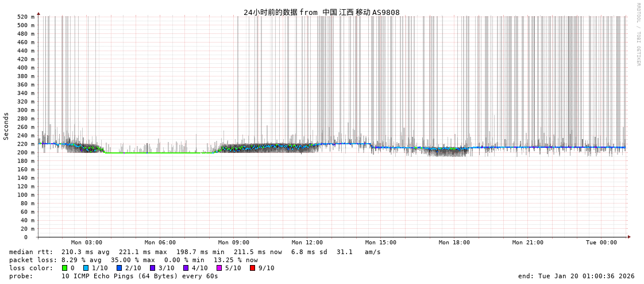Viewport: 644px width, 284px height.
Task: Select the magenta 5/10 loss swatch
Action: (219, 268)
